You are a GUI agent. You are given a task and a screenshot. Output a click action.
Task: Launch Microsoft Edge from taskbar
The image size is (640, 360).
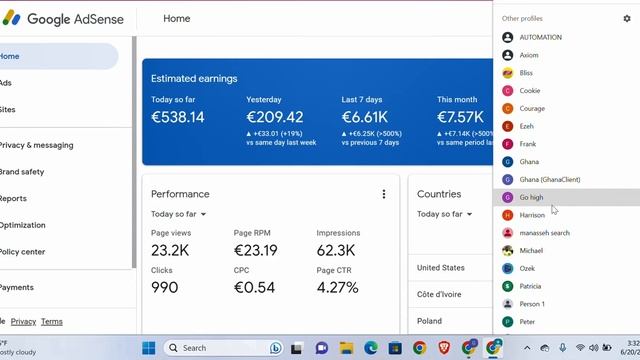coord(371,348)
